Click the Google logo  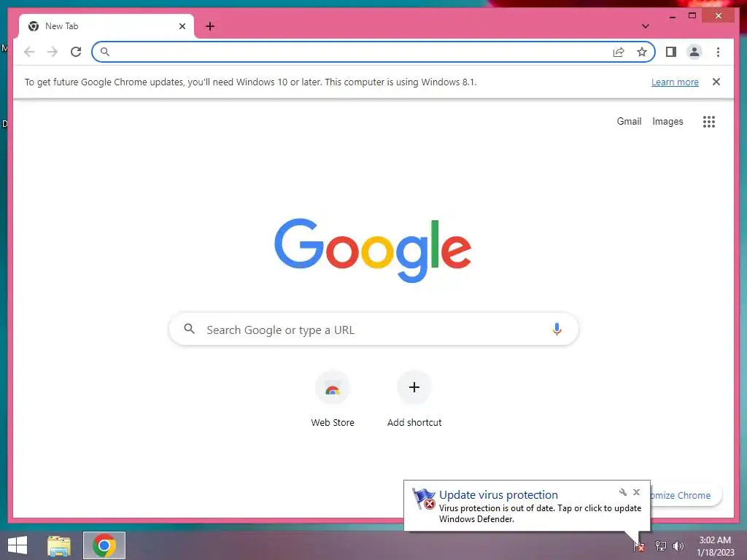coord(373,251)
